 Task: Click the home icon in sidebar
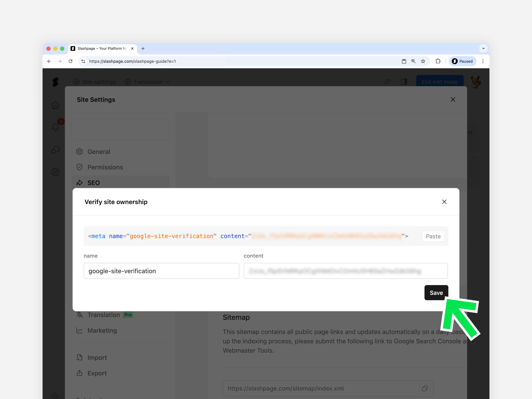(55, 105)
